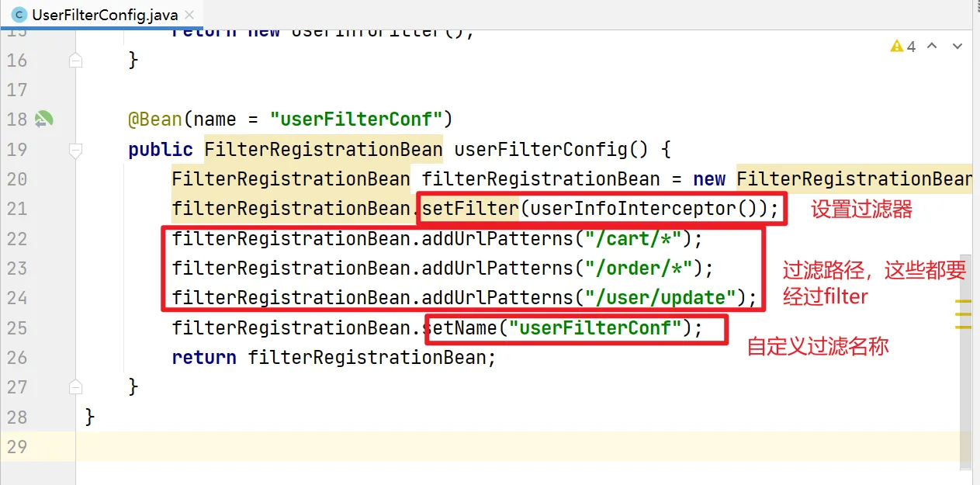Screen dimensions: 980x485
Task: Close the UserFilterConfig.java tab
Action: pyautogui.click(x=189, y=15)
